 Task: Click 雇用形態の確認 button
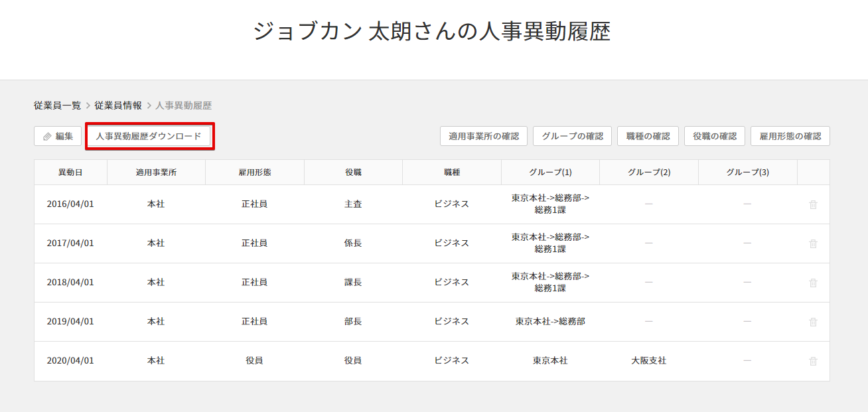pos(790,136)
